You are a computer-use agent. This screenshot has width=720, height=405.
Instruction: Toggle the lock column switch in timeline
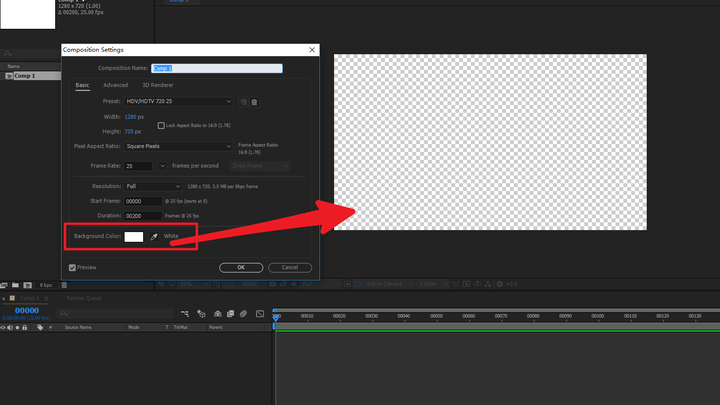click(25, 327)
